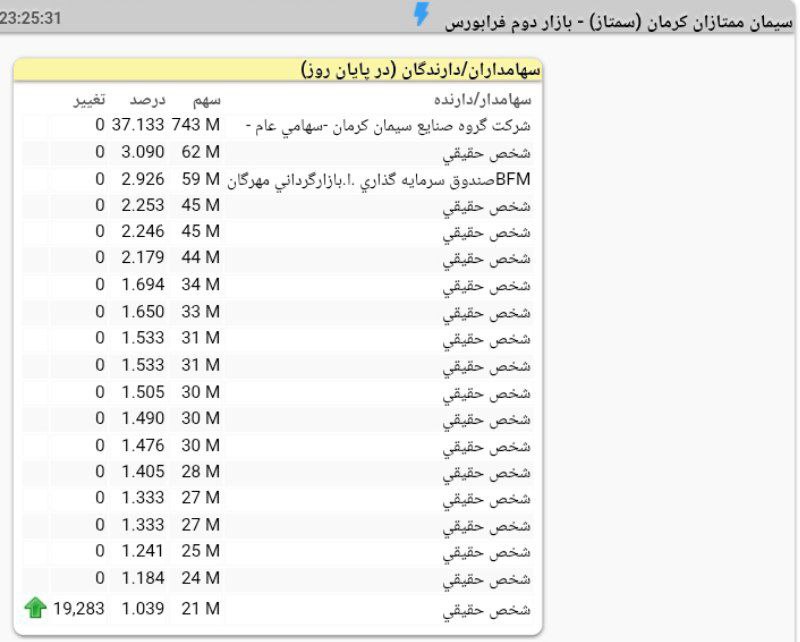The width and height of the screenshot is (800, 642).
Task: Click the سهم column header
Action: tap(206, 99)
